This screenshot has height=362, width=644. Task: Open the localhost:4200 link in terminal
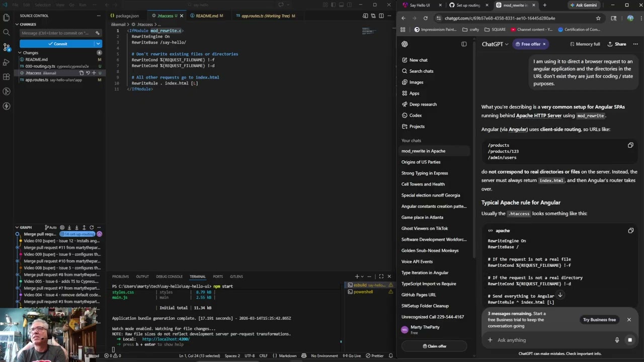click(166, 339)
